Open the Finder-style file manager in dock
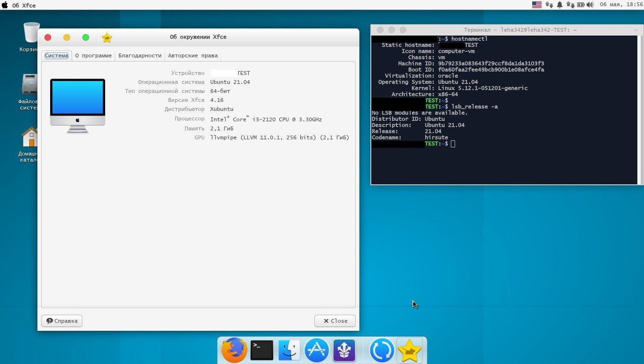 point(289,351)
